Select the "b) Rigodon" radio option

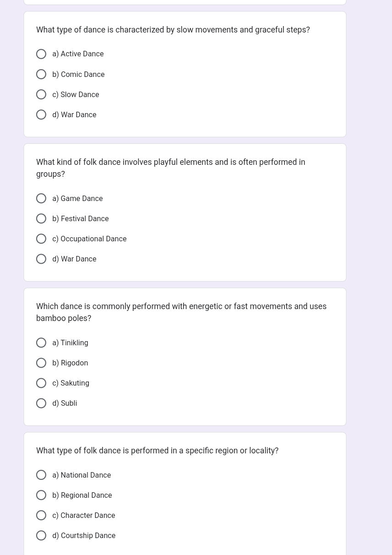click(41, 363)
